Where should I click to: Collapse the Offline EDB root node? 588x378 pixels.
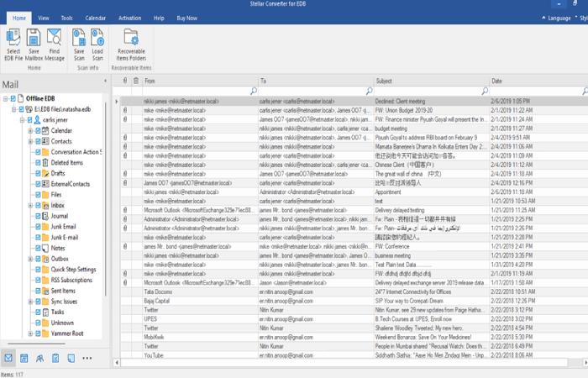tap(6, 98)
